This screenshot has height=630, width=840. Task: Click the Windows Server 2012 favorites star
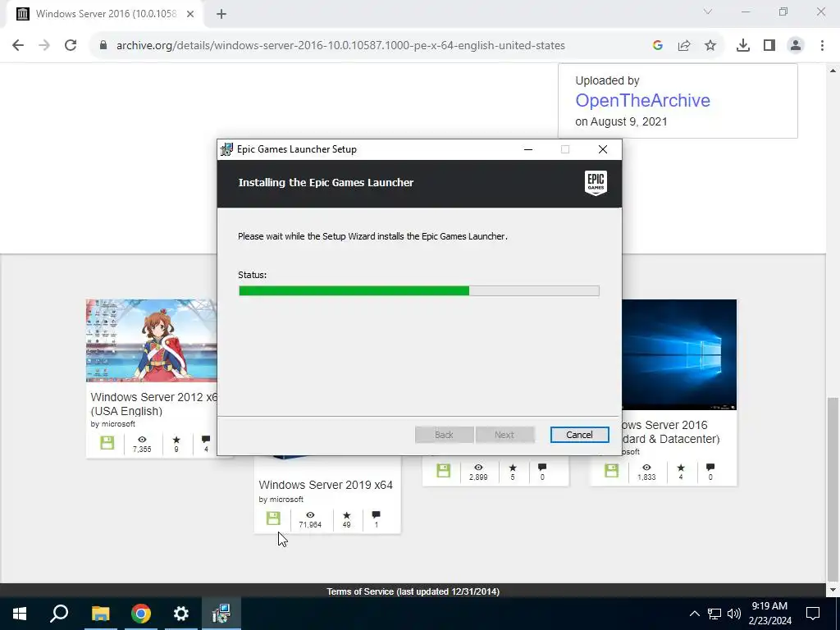tap(176, 440)
